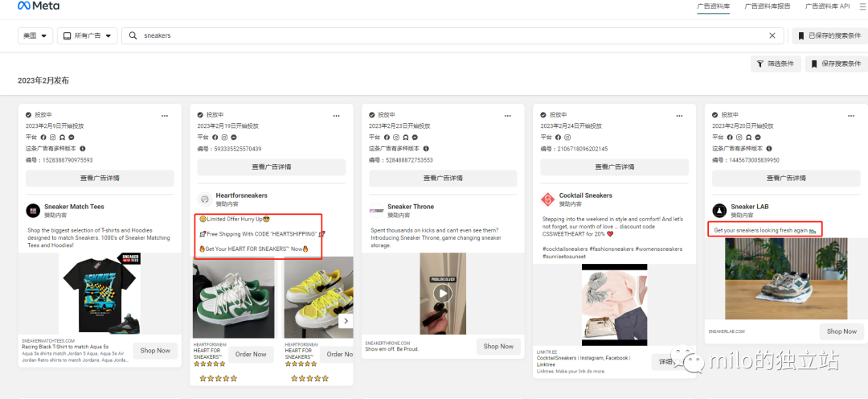
Task: View ad details for Sneaker LAB
Action: (x=786, y=178)
